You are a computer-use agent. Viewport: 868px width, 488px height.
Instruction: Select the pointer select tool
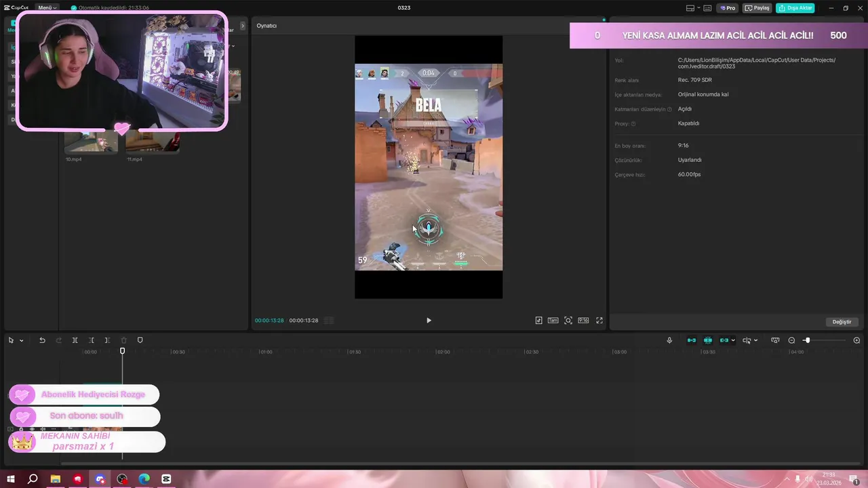(x=11, y=340)
